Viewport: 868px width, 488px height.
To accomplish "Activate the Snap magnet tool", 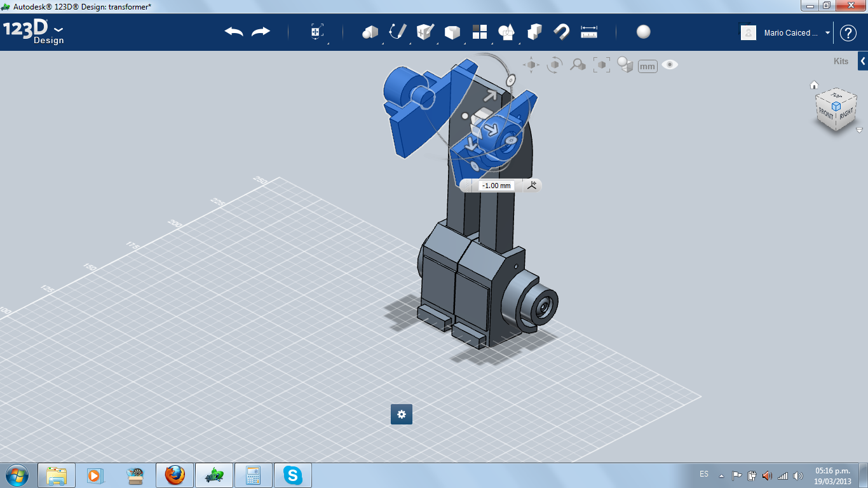I will coord(562,32).
